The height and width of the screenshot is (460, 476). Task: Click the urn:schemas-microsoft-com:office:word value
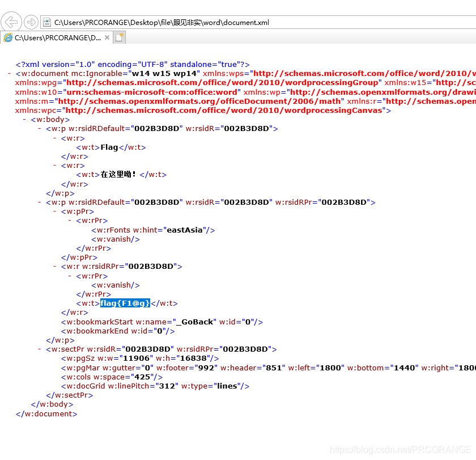pyautogui.click(x=152, y=92)
